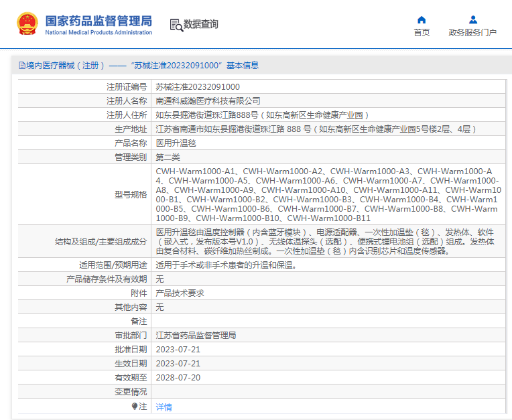The width and height of the screenshot is (512, 420).
Task: Click National Medical Products Administration subtitle
Action: (99, 32)
